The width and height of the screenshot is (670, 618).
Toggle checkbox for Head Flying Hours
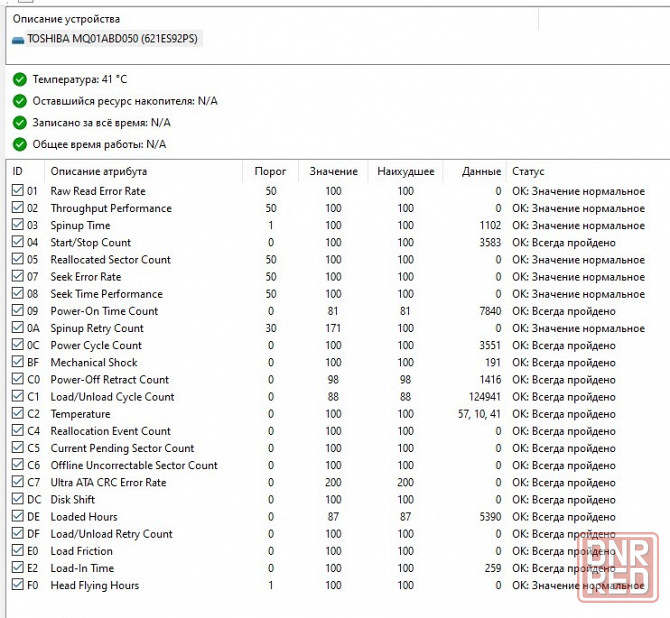(17, 586)
